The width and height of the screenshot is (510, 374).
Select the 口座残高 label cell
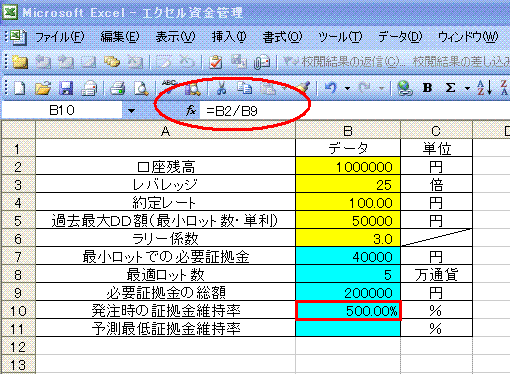tap(165, 166)
